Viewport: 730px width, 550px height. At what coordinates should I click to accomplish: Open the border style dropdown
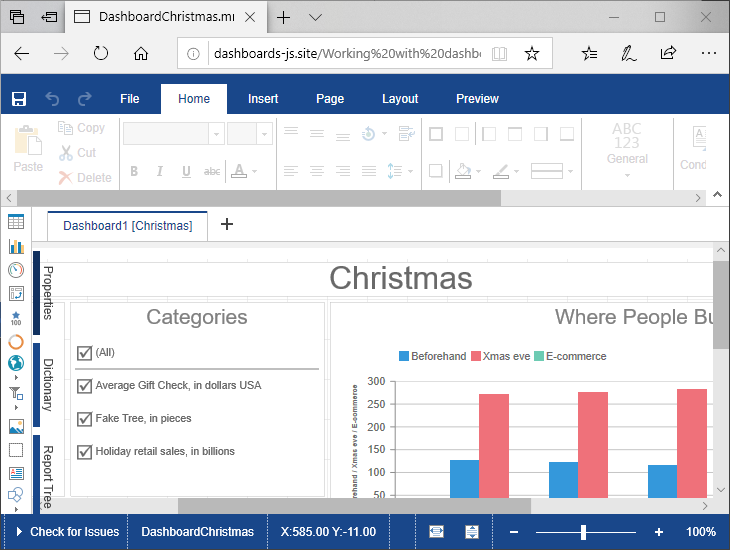[552, 171]
